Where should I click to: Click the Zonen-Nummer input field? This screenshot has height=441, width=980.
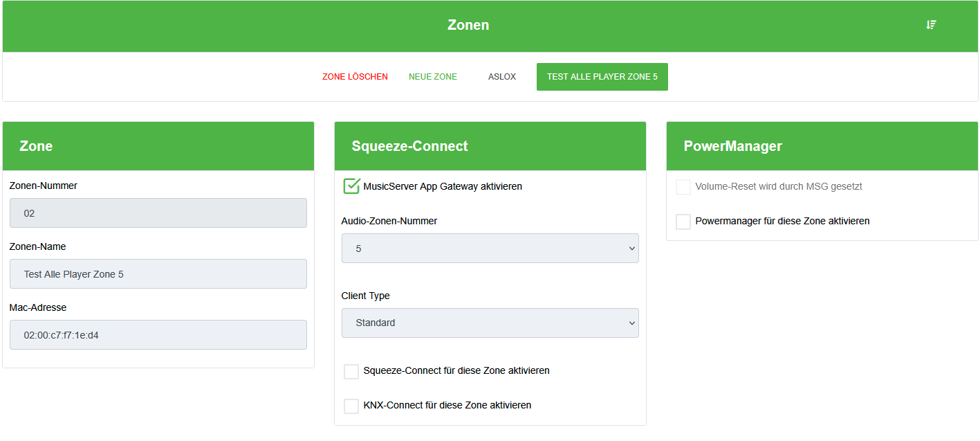[x=158, y=213]
